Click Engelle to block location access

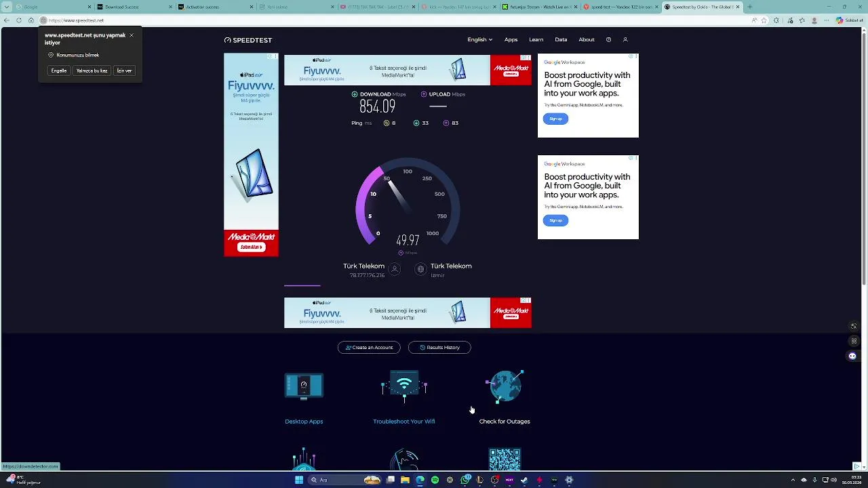[59, 70]
